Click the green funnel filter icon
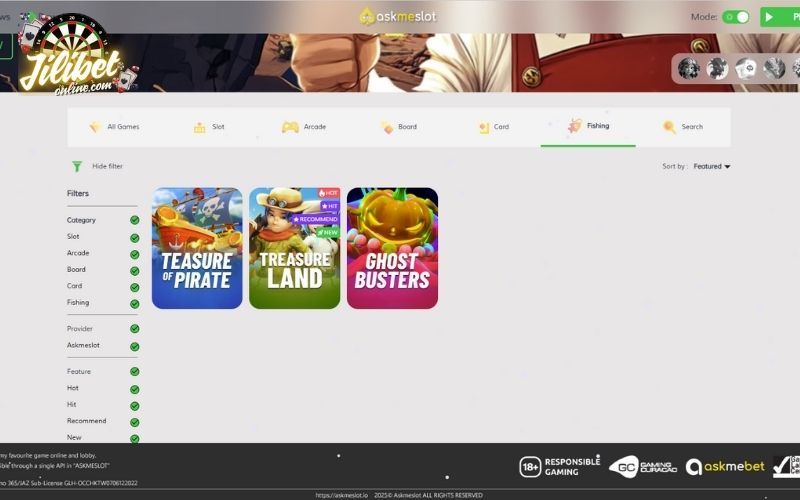The height and width of the screenshot is (500, 800). pyautogui.click(x=77, y=166)
